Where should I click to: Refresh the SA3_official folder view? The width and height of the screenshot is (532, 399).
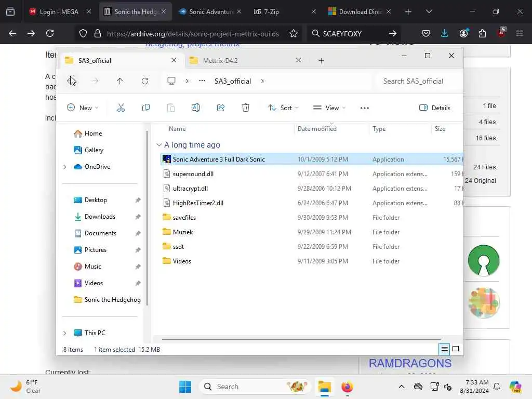(145, 81)
